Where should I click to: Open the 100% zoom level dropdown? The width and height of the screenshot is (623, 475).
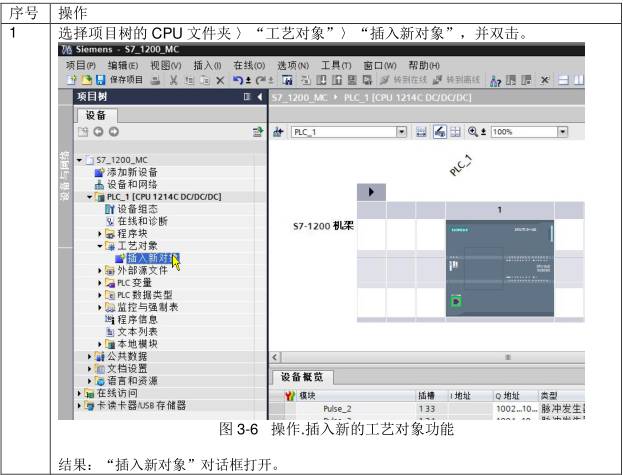(x=562, y=131)
